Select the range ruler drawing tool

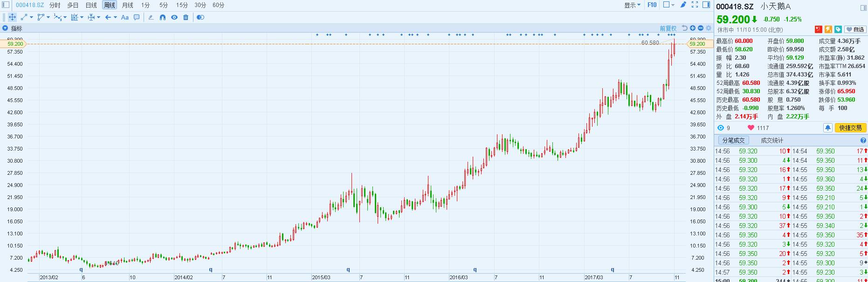pos(91,17)
